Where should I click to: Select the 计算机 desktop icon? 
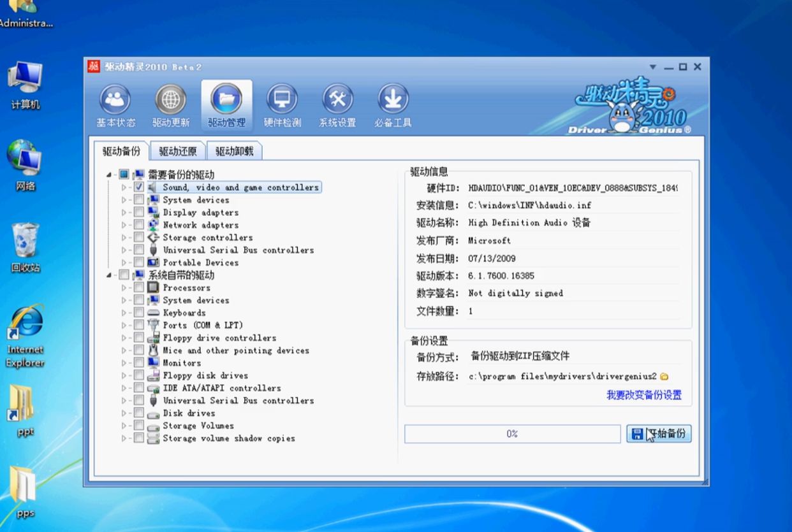click(25, 78)
